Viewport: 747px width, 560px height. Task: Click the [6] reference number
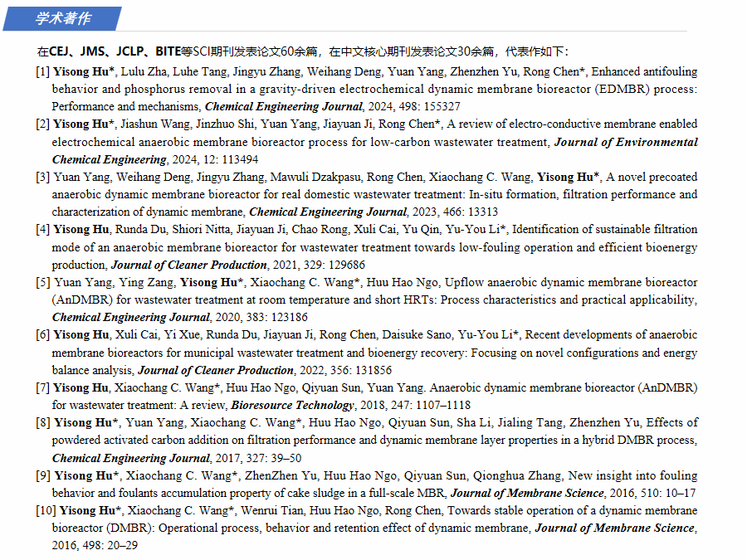[42, 334]
